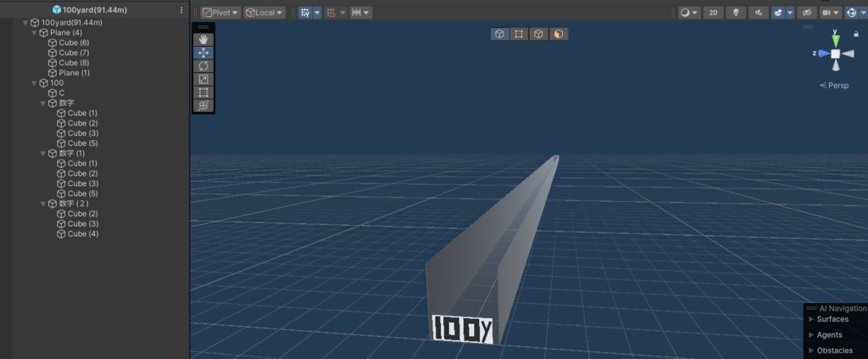Toggle scene lighting
The width and height of the screenshot is (868, 359).
(736, 13)
